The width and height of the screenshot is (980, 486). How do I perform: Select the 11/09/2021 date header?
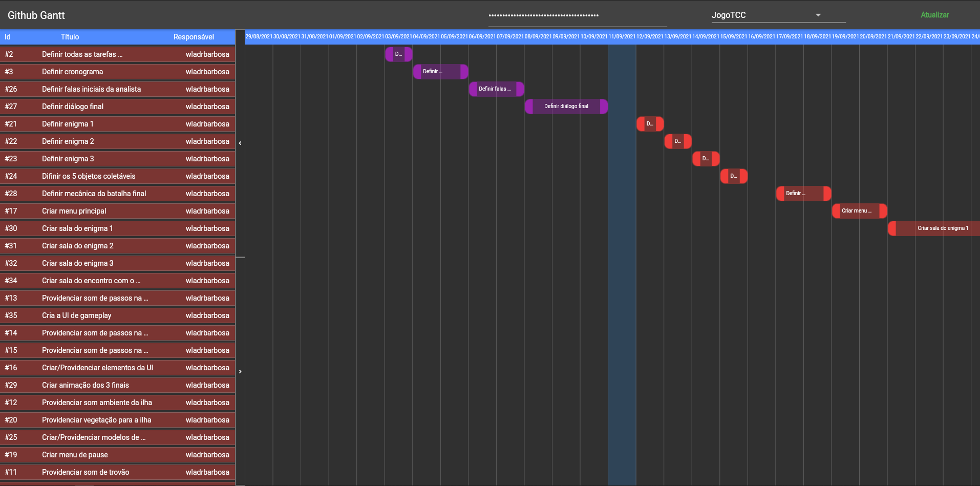(x=622, y=37)
